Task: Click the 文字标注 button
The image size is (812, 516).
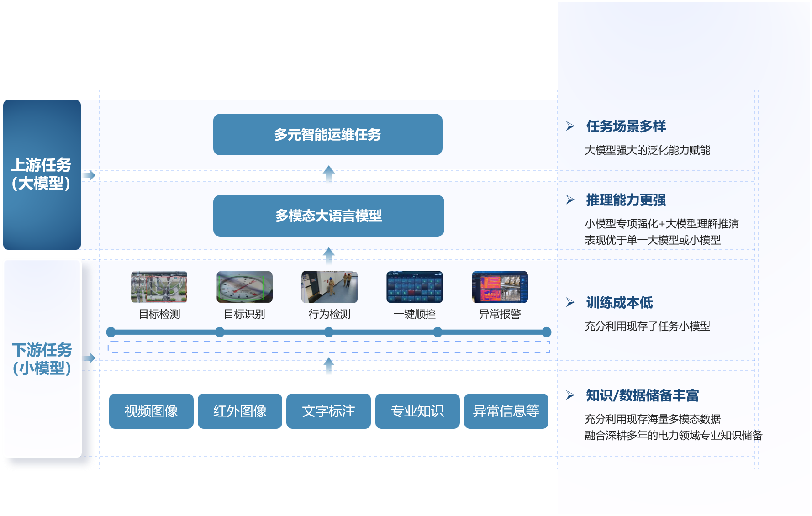Action: tap(328, 411)
